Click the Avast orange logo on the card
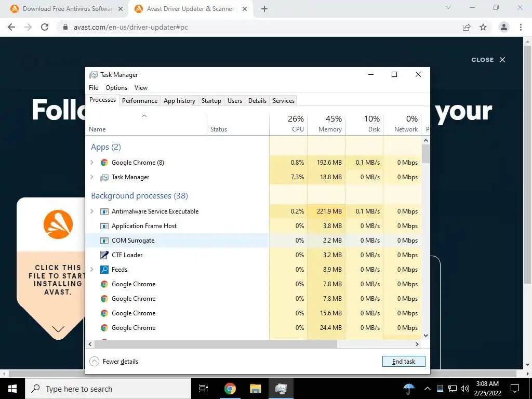 coord(58,224)
